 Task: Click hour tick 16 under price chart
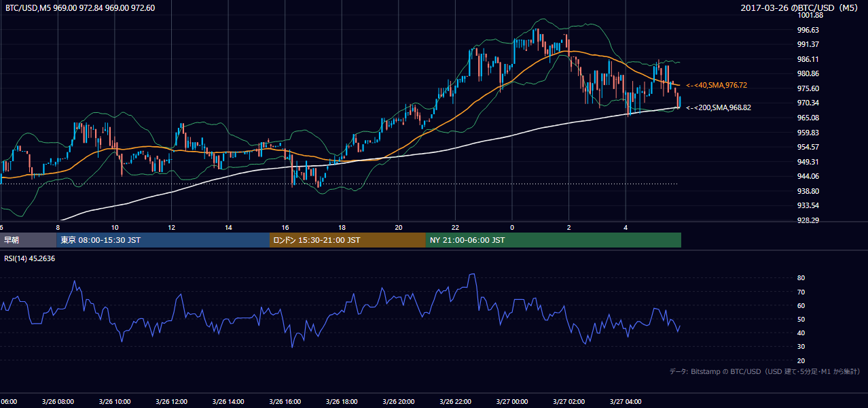(x=285, y=227)
